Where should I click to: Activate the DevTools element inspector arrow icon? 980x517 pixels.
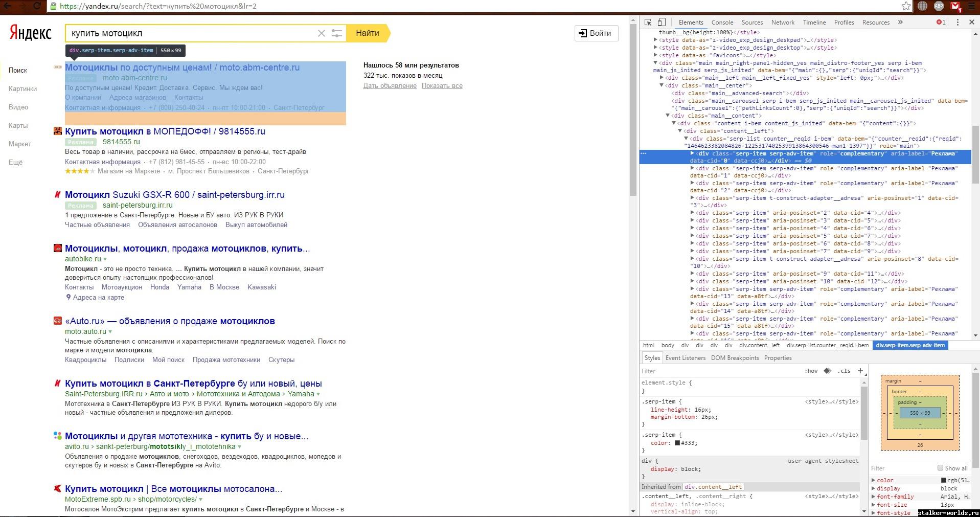pyautogui.click(x=648, y=22)
